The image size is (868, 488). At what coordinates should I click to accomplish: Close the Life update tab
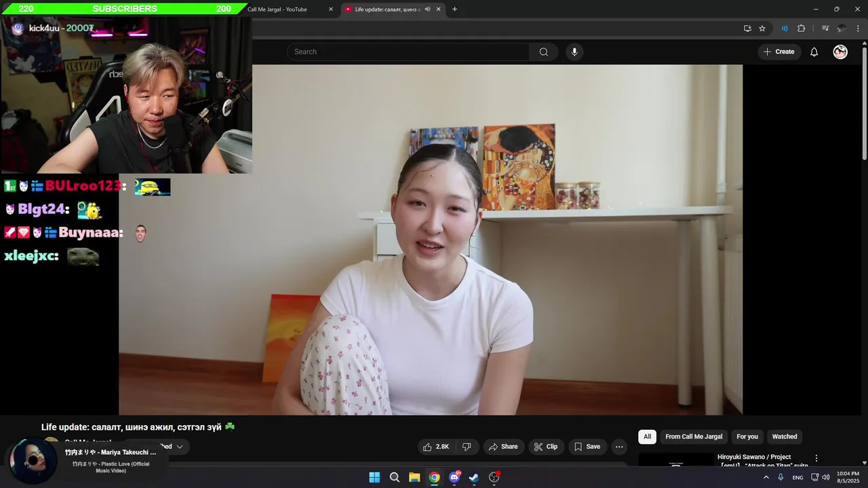point(439,9)
